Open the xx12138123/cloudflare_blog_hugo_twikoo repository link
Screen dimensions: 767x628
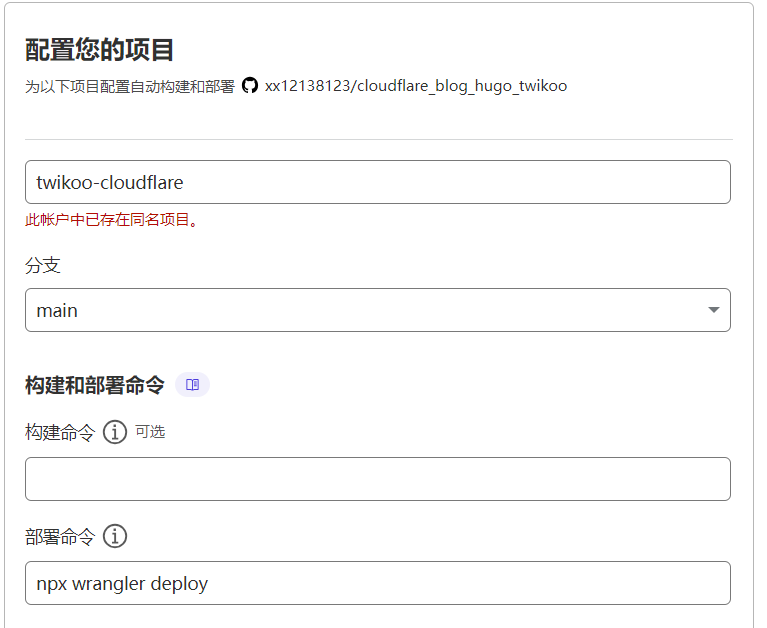pyautogui.click(x=415, y=86)
